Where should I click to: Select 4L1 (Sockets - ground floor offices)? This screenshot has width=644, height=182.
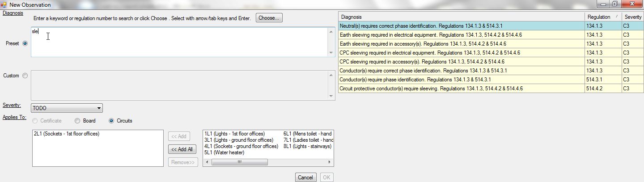pos(241,146)
